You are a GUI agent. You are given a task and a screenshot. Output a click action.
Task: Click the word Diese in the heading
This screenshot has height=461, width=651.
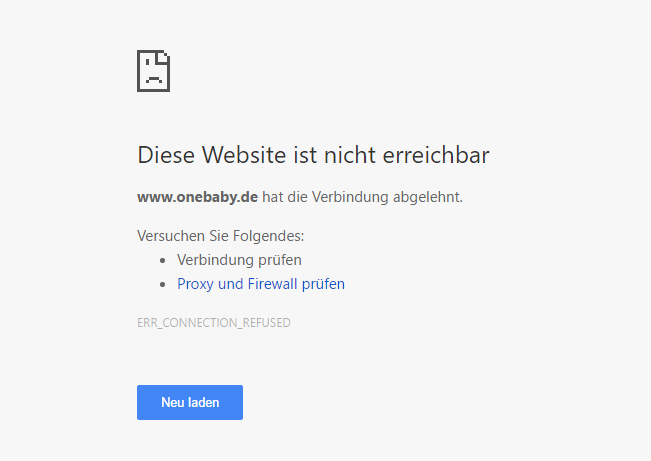coord(165,156)
